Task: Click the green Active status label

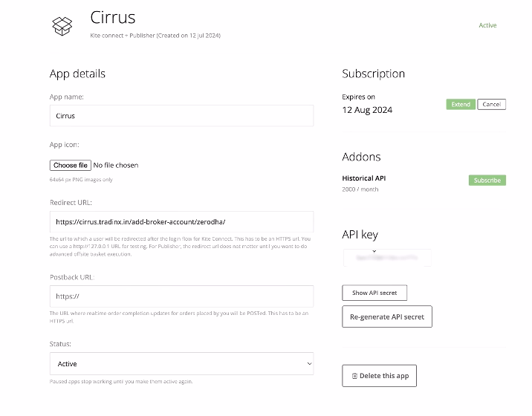Action: click(487, 25)
